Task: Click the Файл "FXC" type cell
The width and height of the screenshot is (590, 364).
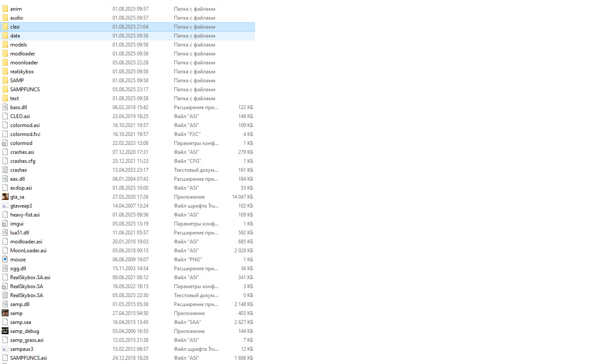Action: point(188,134)
